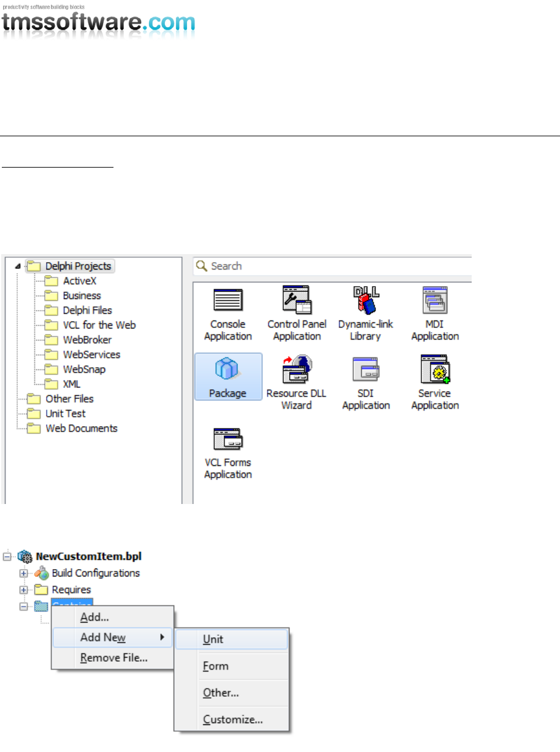Select the WebBroker tree item

click(87, 340)
